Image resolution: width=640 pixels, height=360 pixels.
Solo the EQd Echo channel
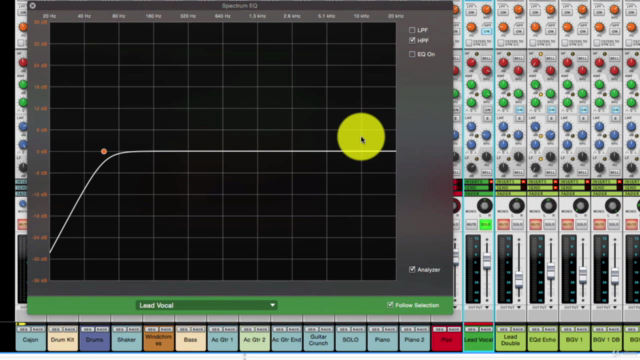pos(549,224)
